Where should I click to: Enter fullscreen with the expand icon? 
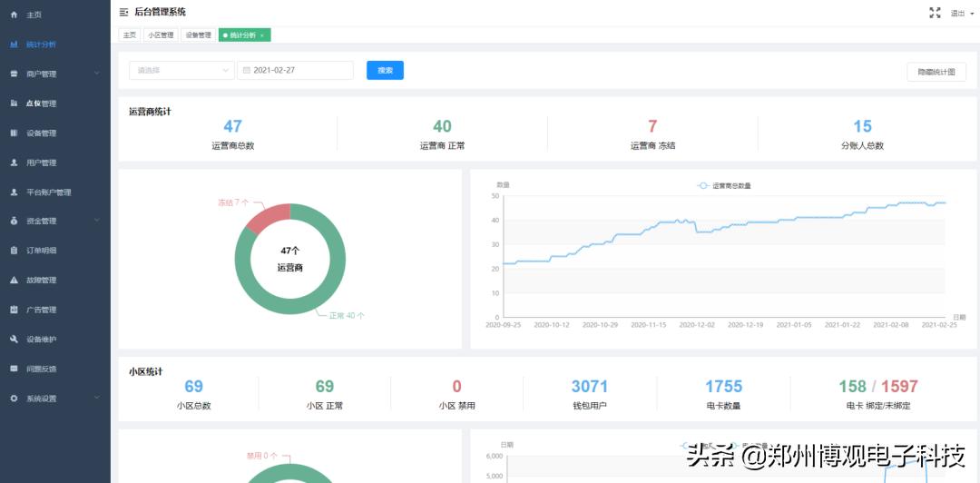click(935, 13)
